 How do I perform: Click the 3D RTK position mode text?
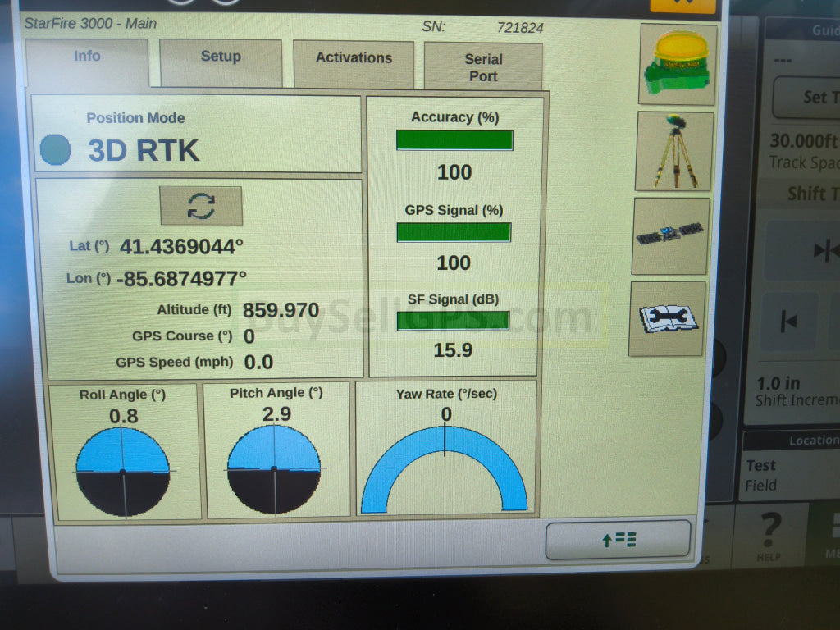(144, 150)
